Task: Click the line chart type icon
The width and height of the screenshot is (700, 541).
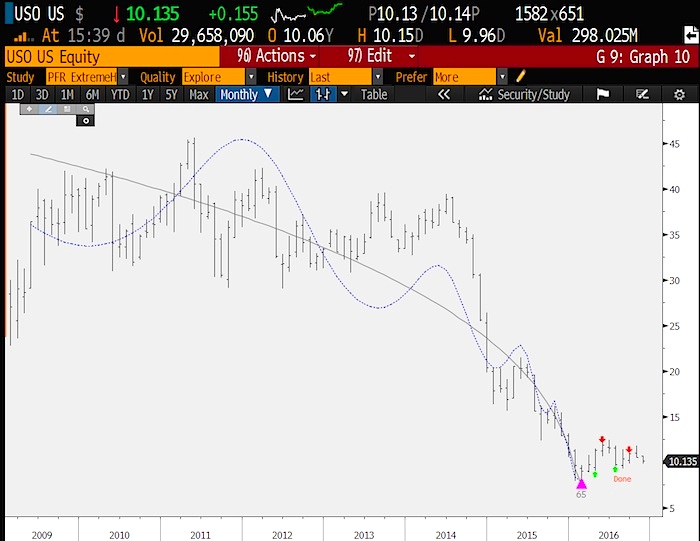Action: pos(296,94)
